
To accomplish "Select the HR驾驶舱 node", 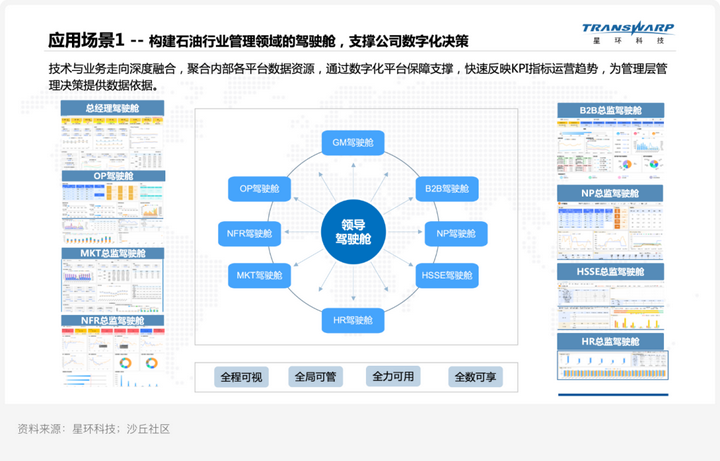I will [353, 320].
